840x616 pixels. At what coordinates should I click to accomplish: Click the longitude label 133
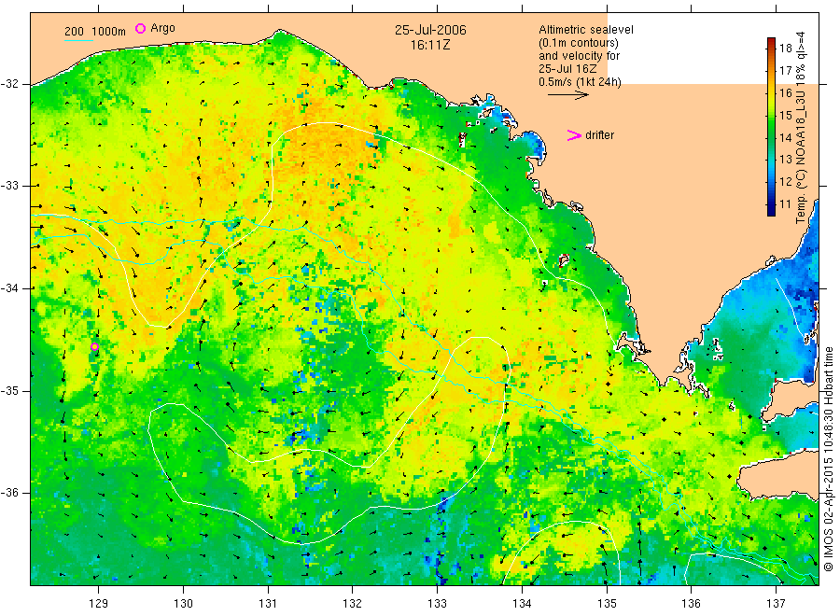(437, 604)
